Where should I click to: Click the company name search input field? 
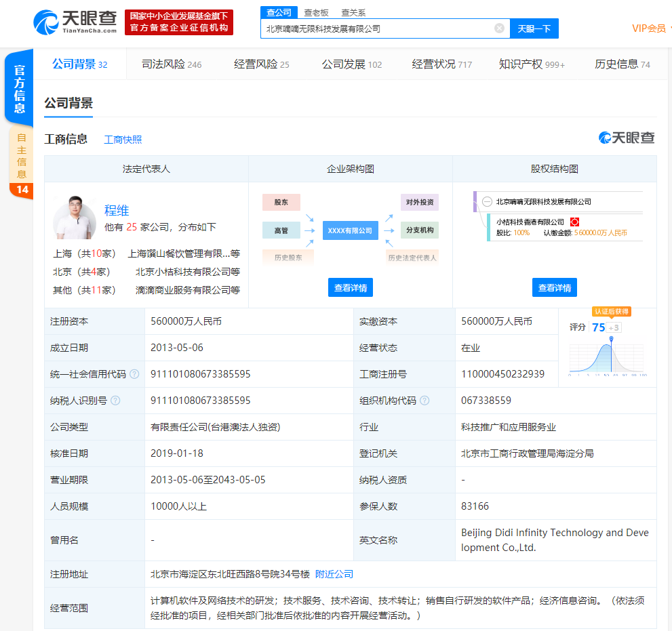[x=376, y=28]
